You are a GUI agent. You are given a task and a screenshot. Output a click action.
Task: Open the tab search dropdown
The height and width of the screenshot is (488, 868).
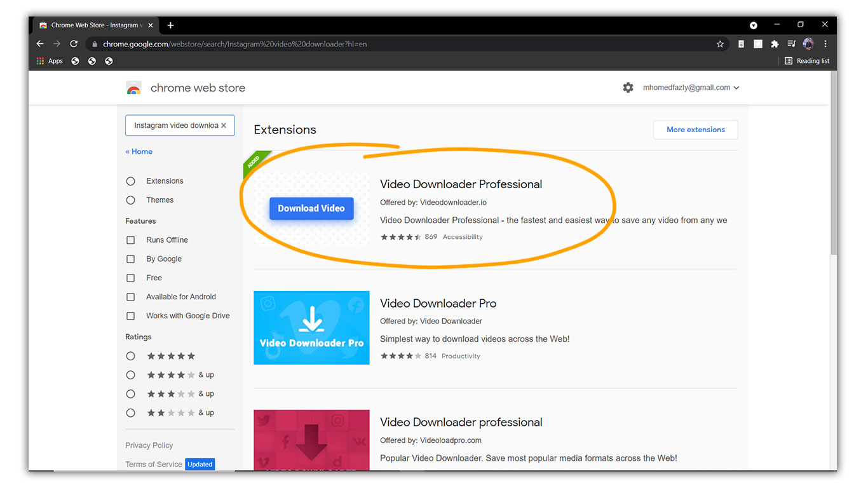754,25
